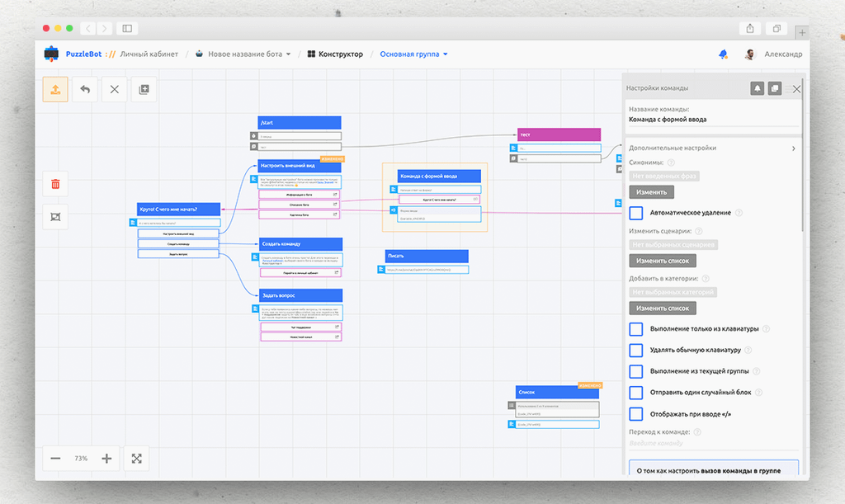Screen dimensions: 845x504
Task: Open Конструктор in breadcrumb
Action: click(335, 54)
